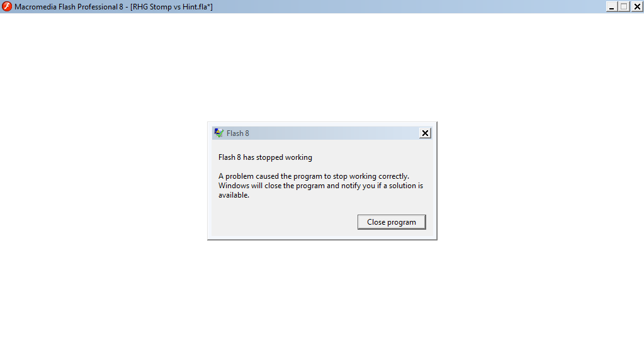Click empty dialog title bar right of 'Flash 8'

coord(332,133)
